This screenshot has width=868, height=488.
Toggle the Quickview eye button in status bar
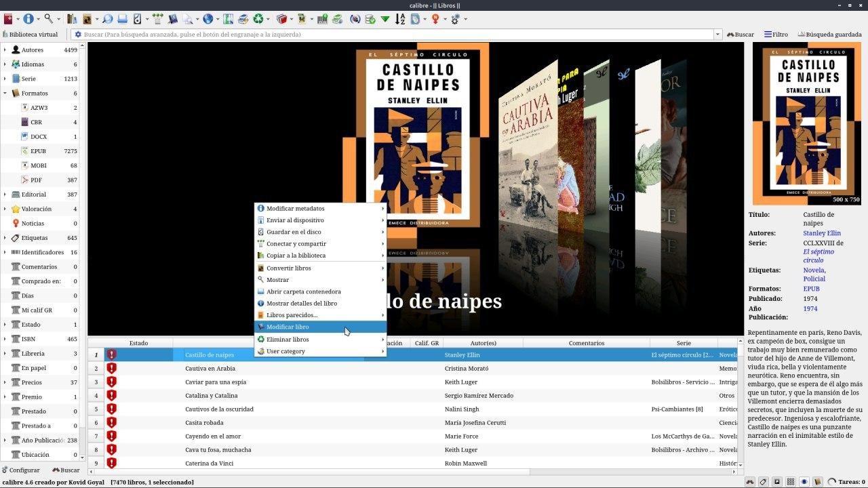[804, 482]
